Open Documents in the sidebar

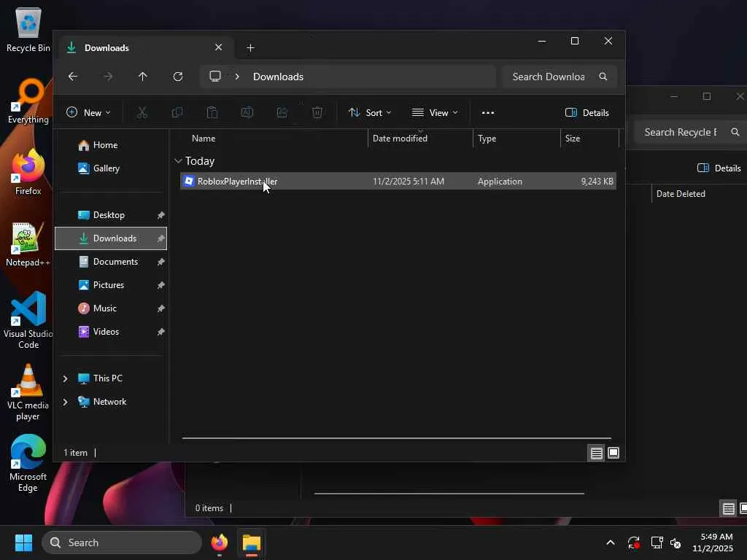point(111,262)
